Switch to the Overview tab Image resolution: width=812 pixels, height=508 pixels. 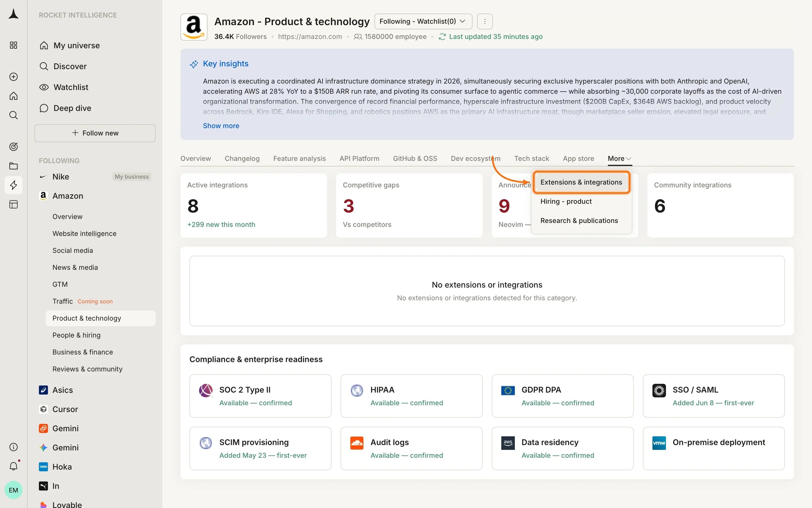tap(196, 159)
